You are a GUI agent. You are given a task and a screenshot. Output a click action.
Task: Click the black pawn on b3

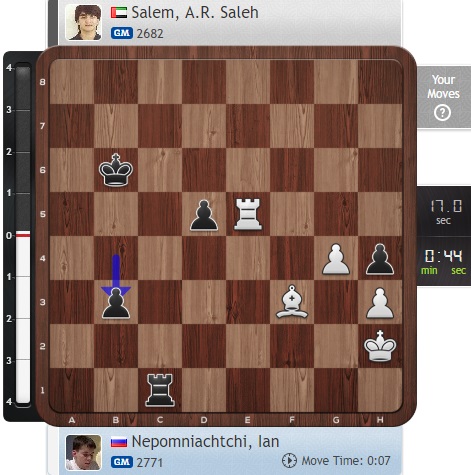click(116, 303)
